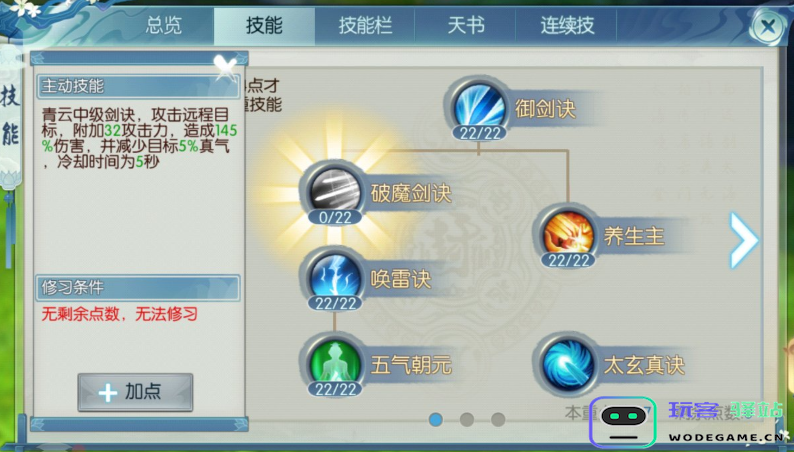Select the 太玄真诀 swirl skill icon

(x=568, y=364)
